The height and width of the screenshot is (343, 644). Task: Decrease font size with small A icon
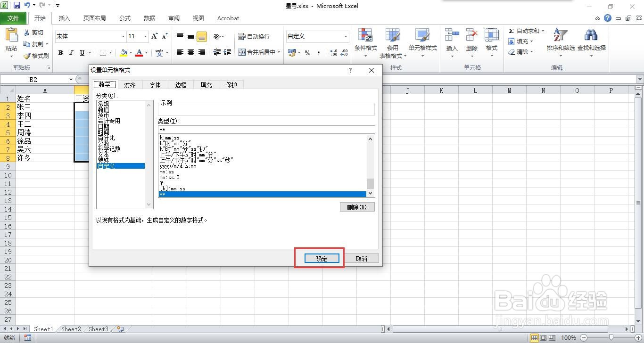click(165, 36)
